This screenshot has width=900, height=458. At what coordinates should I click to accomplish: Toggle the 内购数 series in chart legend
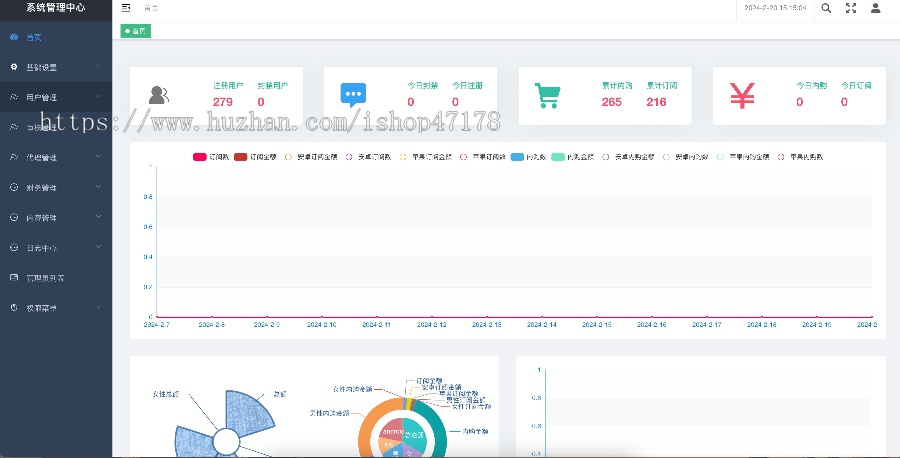tap(528, 157)
